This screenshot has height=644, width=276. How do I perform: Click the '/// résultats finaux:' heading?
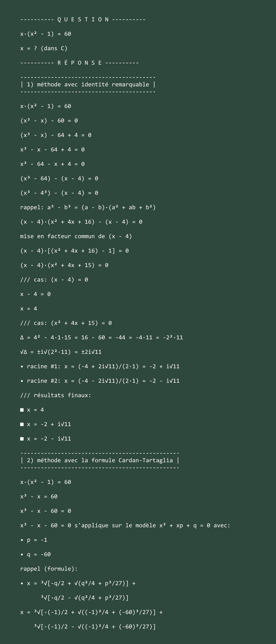coord(56,395)
